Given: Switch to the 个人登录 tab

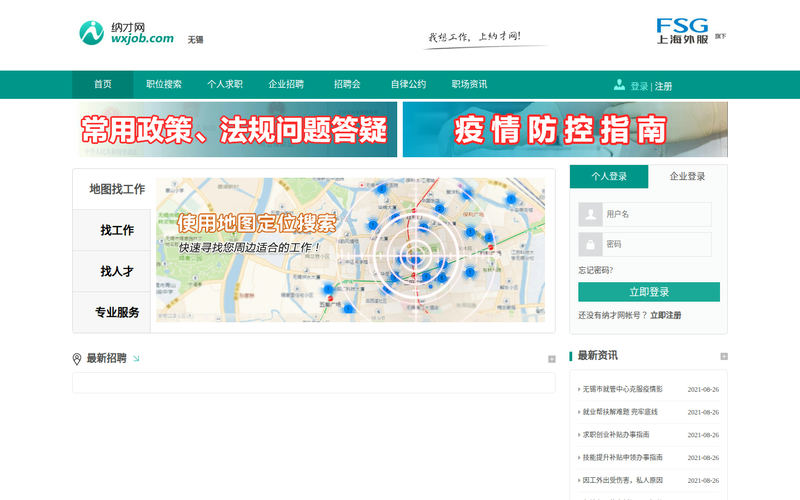Looking at the screenshot, I should 609,177.
